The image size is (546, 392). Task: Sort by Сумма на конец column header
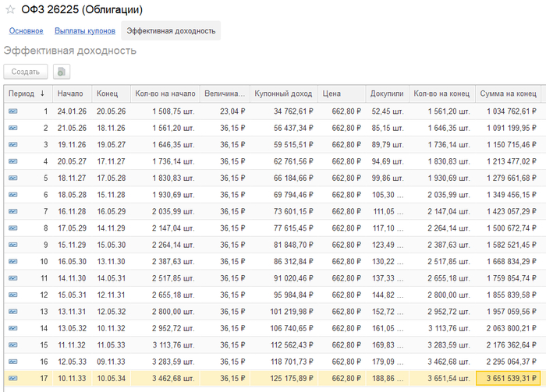(x=508, y=94)
